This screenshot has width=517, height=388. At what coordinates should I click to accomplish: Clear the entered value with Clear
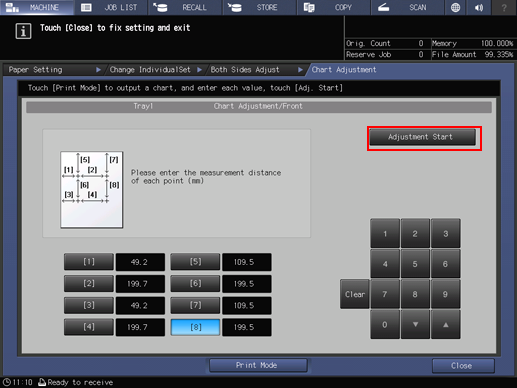355,294
